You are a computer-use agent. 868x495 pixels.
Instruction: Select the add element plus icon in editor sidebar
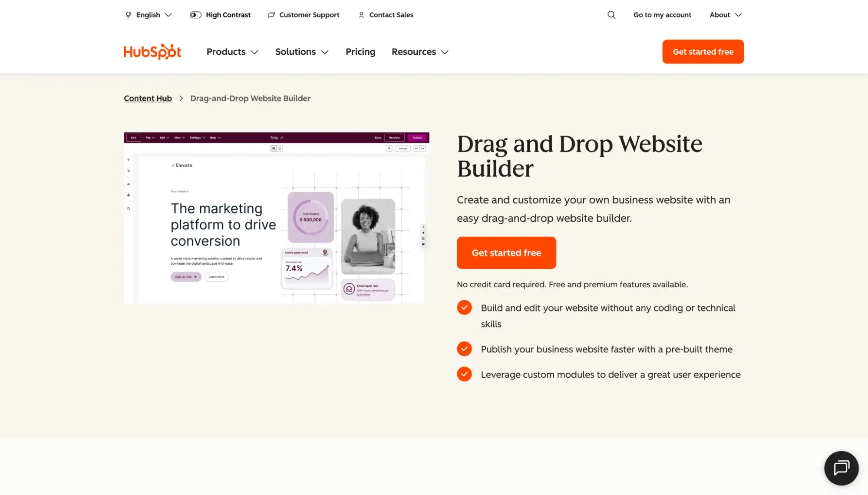129,160
